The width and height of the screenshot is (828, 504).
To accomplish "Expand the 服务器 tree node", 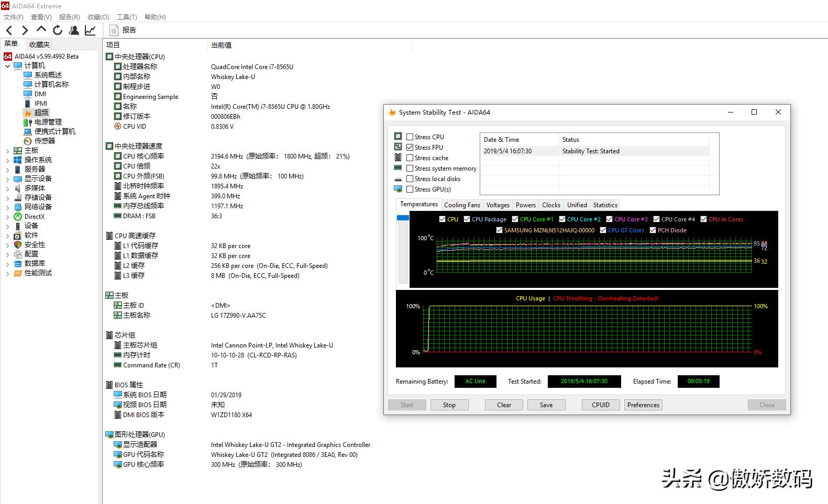I will tap(7, 170).
